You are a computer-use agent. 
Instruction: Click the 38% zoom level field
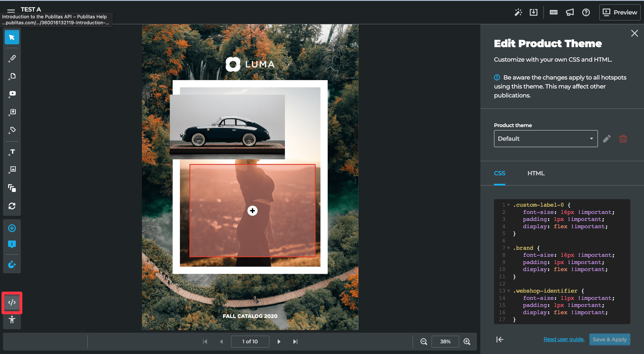pyautogui.click(x=445, y=341)
